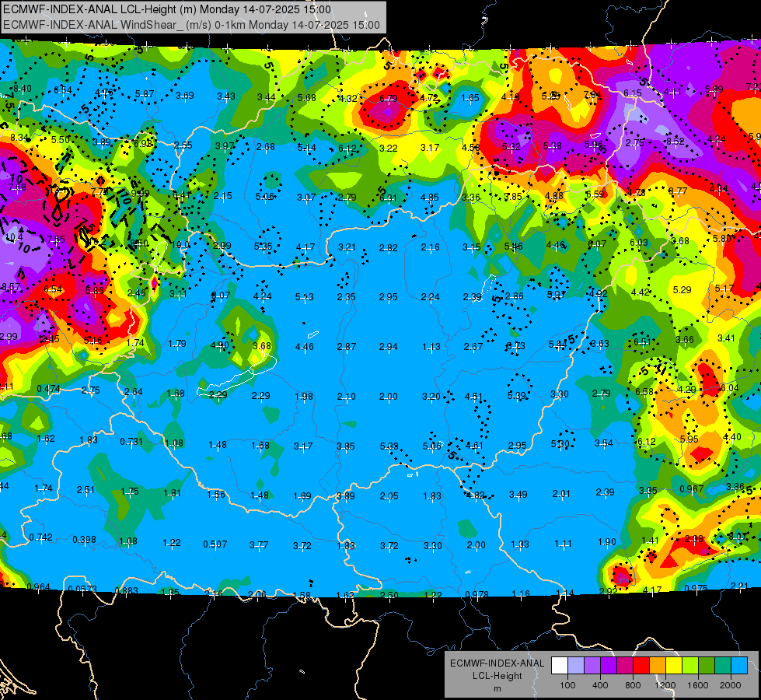Viewport: 761px width, 700px height.
Task: Click the grid value 2.10
Action: click(x=346, y=397)
